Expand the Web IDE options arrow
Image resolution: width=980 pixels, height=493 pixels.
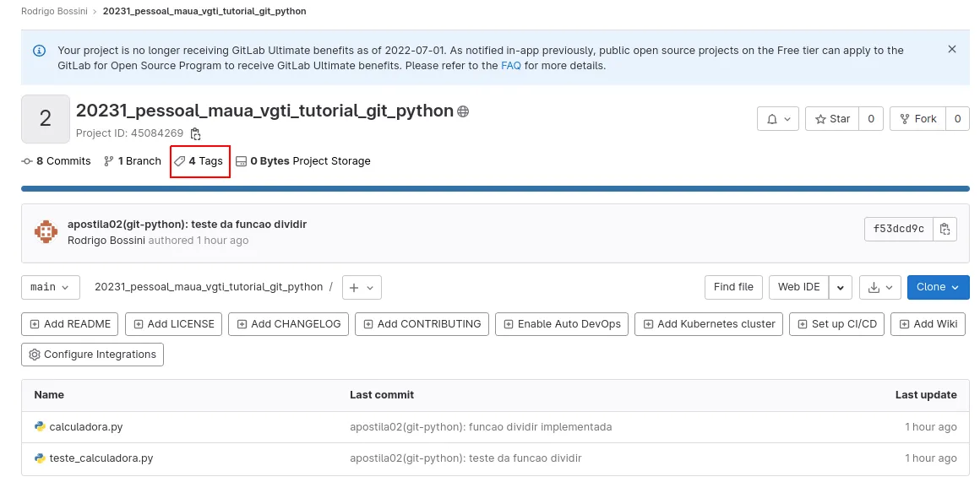(x=841, y=287)
